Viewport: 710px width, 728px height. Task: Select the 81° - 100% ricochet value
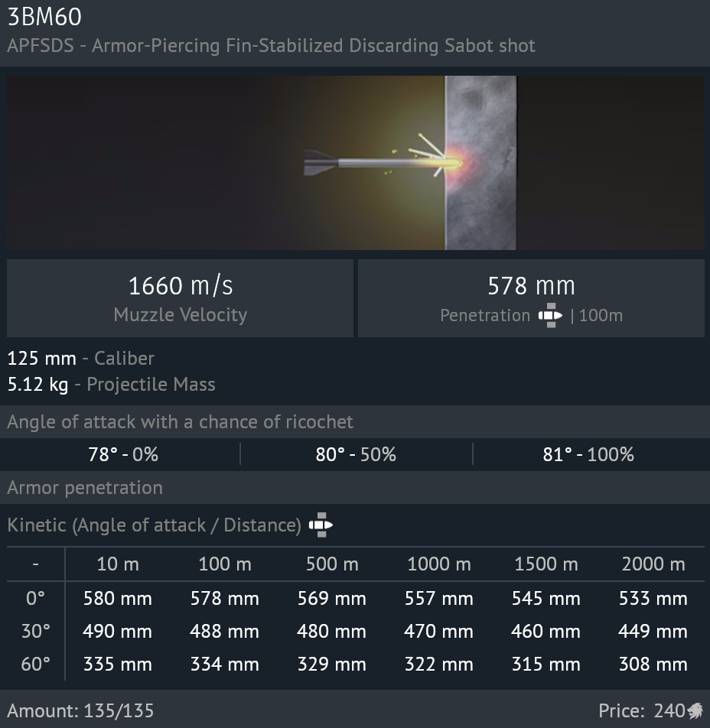pos(588,454)
